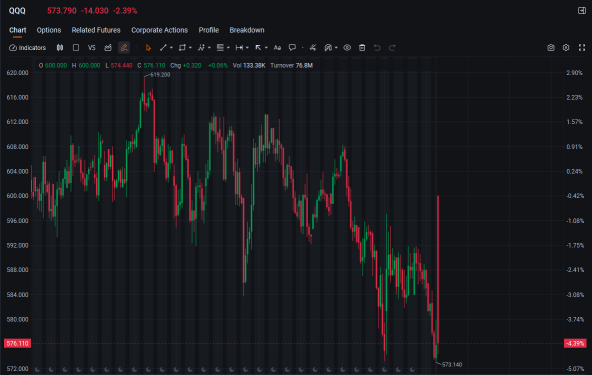Select the range measurement tool
Image resolution: width=592 pixels, height=375 pixels.
click(239, 48)
